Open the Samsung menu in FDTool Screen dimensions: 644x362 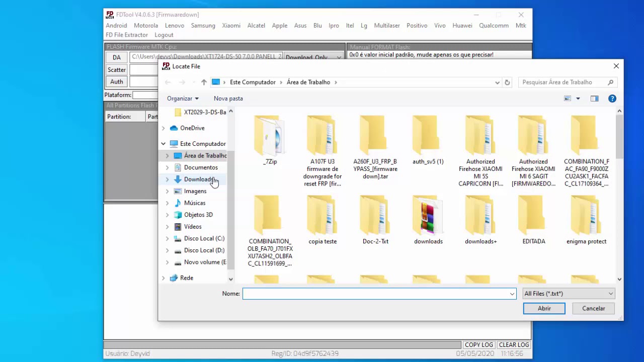(x=203, y=26)
